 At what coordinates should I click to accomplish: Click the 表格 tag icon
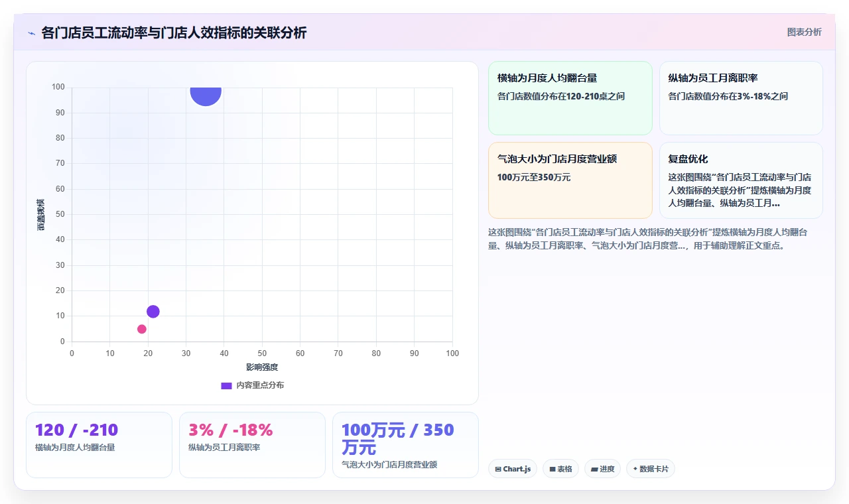point(552,469)
